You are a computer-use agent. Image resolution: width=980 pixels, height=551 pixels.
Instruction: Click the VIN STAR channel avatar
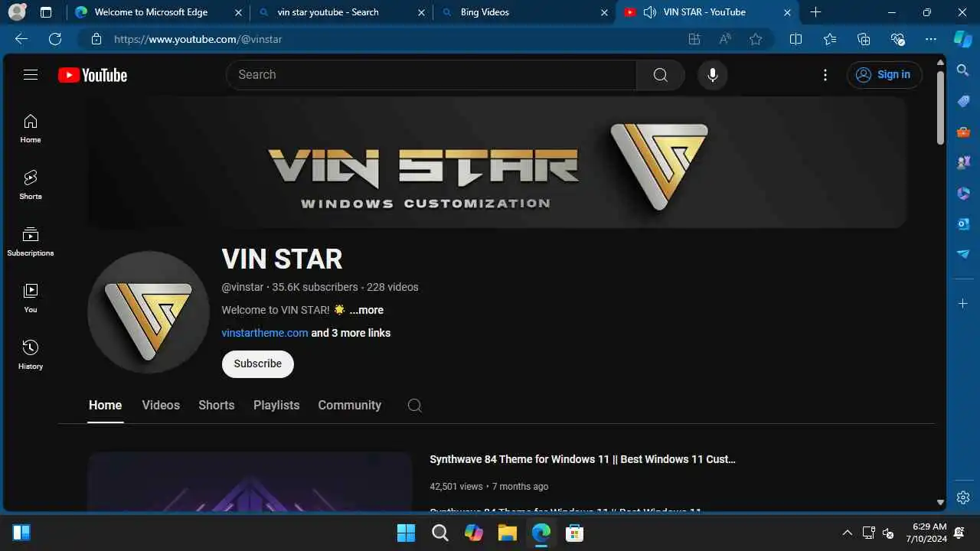coord(149,312)
